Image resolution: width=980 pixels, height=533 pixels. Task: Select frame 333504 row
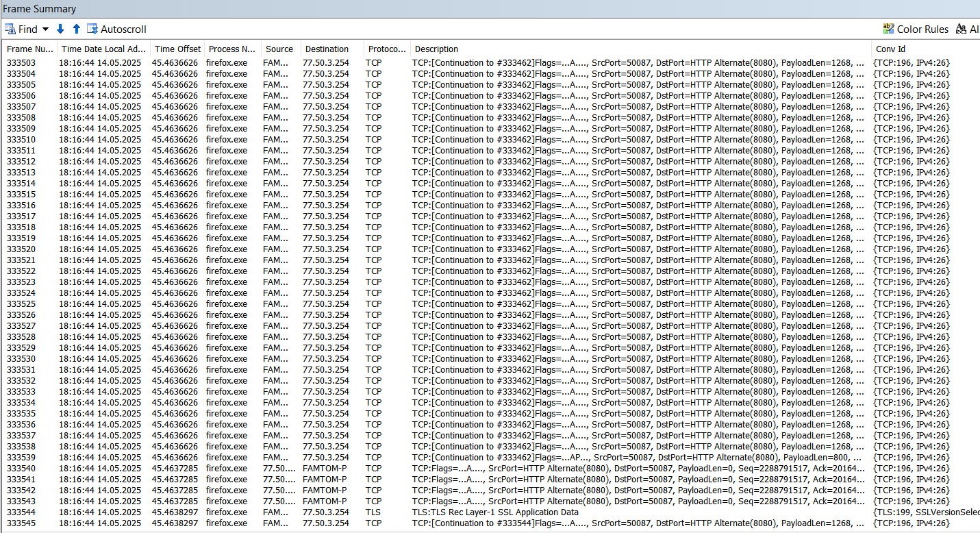click(490, 74)
